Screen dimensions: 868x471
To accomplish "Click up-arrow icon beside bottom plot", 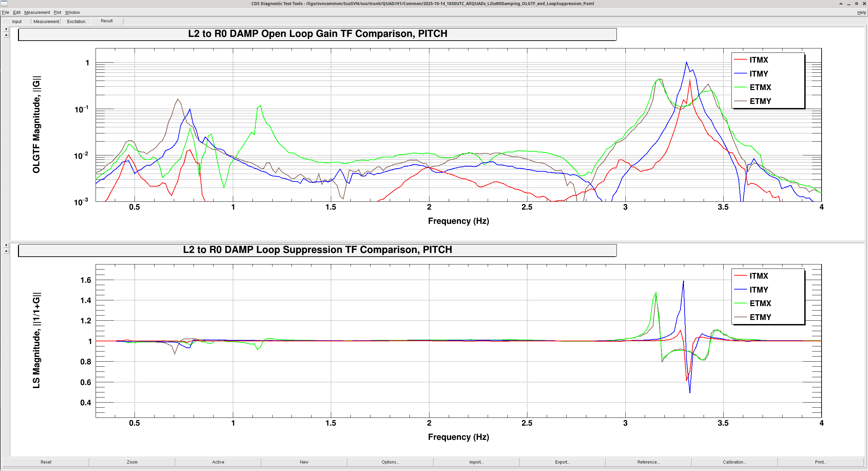I will coord(6,251).
